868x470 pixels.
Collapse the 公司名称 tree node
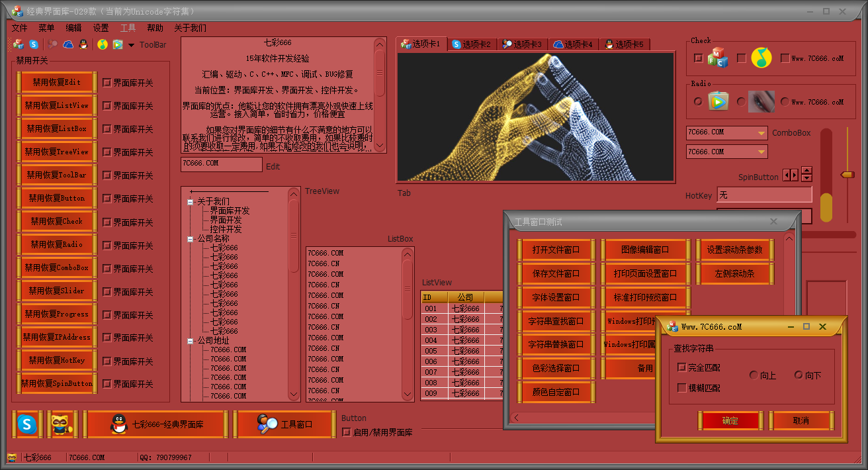click(x=191, y=239)
